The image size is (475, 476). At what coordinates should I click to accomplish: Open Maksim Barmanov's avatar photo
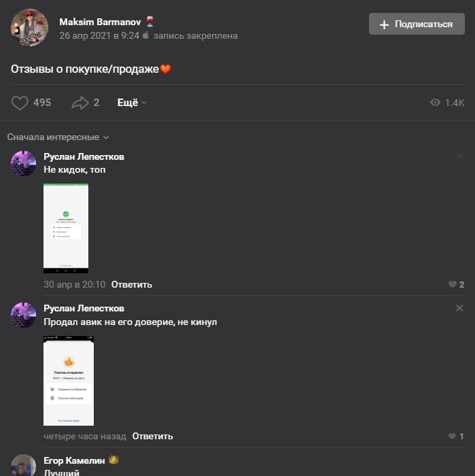click(29, 27)
